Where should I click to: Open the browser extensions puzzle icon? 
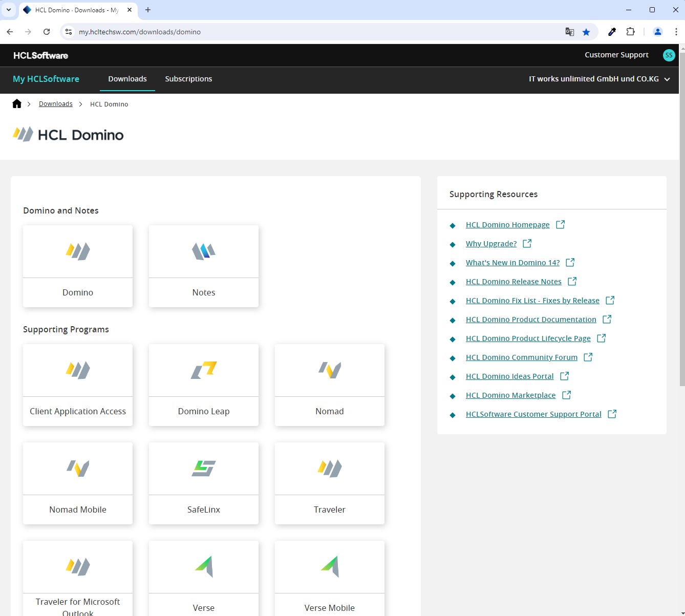click(631, 32)
